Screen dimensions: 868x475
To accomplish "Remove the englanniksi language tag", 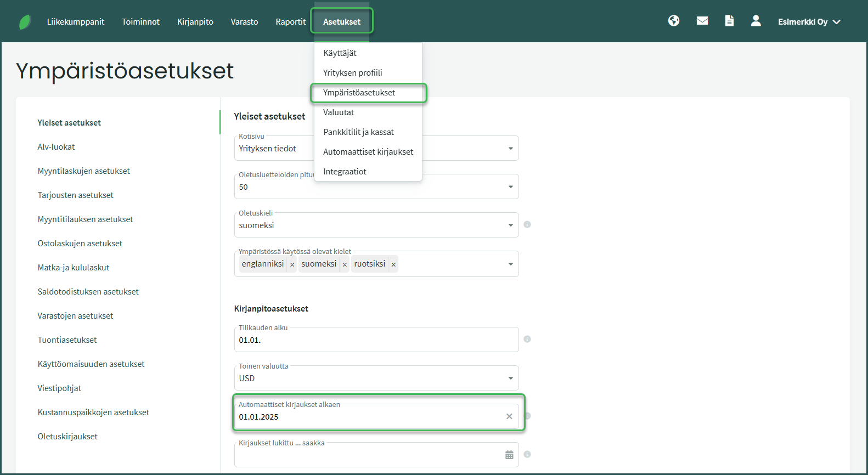I will tap(292, 264).
